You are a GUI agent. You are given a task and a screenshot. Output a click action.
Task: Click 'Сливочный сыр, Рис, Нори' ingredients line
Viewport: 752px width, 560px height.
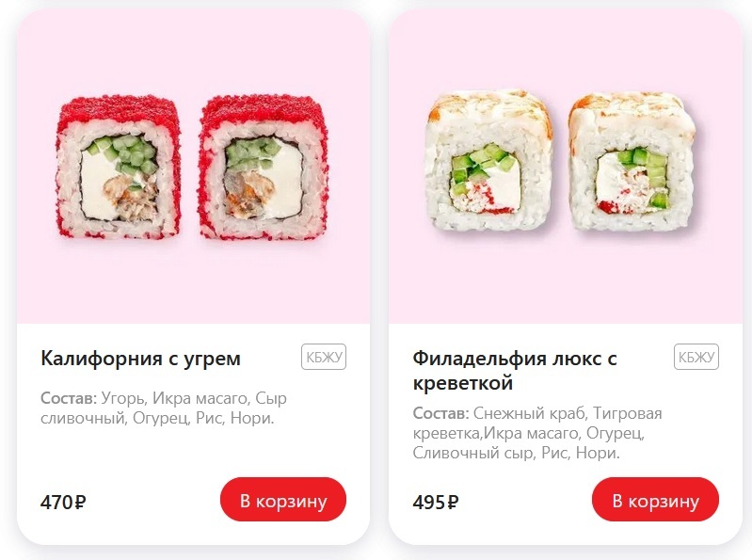pos(516,453)
